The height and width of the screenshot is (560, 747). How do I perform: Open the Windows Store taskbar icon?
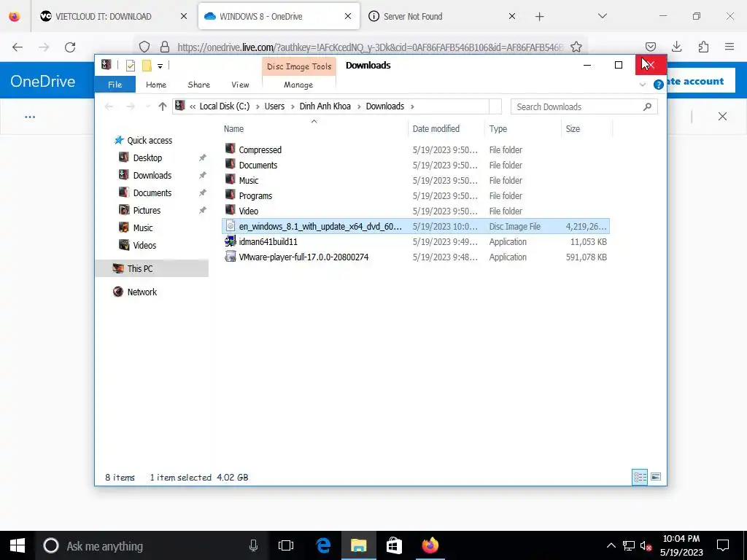click(394, 545)
